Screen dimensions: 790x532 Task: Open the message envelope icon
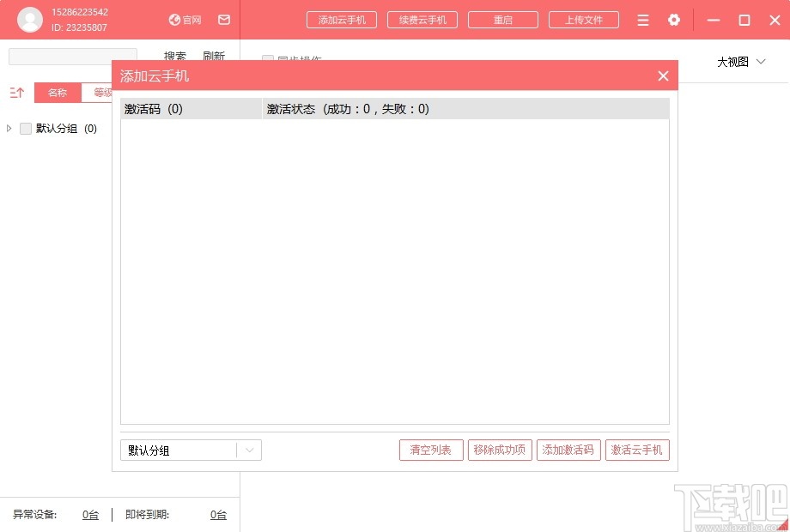pyautogui.click(x=223, y=19)
